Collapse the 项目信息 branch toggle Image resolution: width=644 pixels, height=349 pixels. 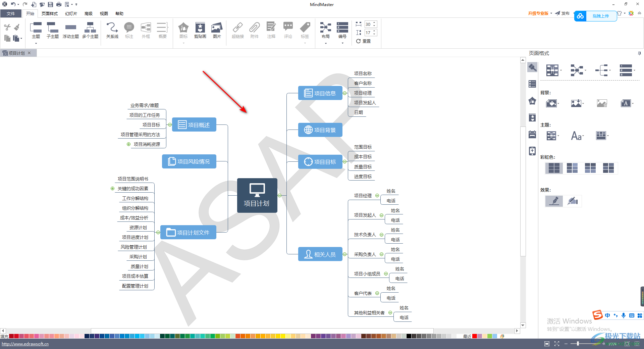[x=344, y=93]
